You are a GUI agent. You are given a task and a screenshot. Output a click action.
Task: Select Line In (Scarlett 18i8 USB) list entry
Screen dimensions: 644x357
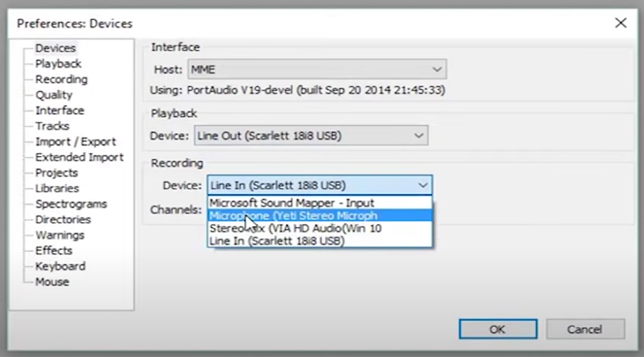tap(319, 241)
